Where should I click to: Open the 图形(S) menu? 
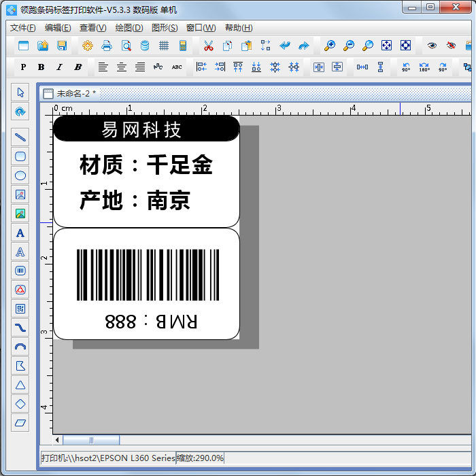pyautogui.click(x=165, y=28)
